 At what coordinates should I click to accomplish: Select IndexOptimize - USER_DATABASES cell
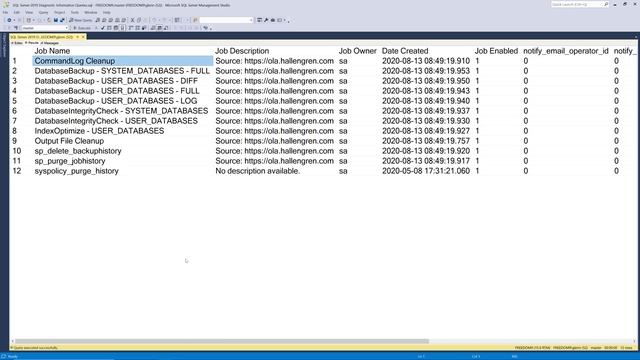tap(123, 131)
